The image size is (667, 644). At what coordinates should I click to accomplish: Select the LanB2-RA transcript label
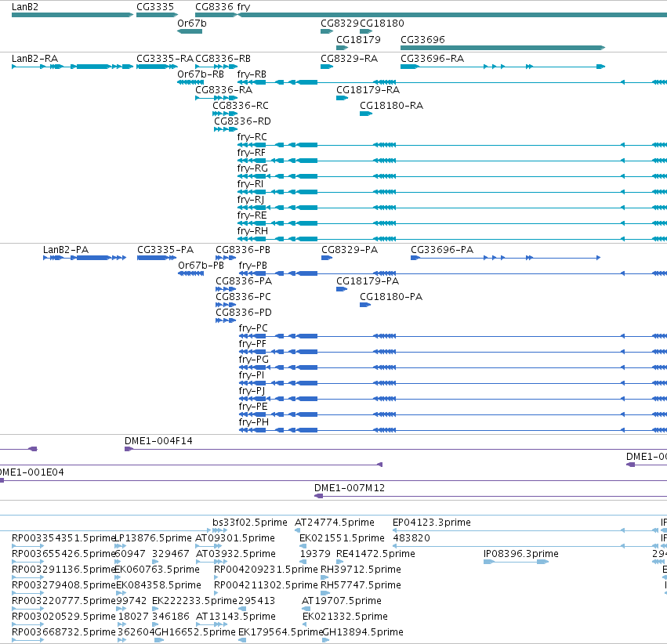pyautogui.click(x=35, y=59)
